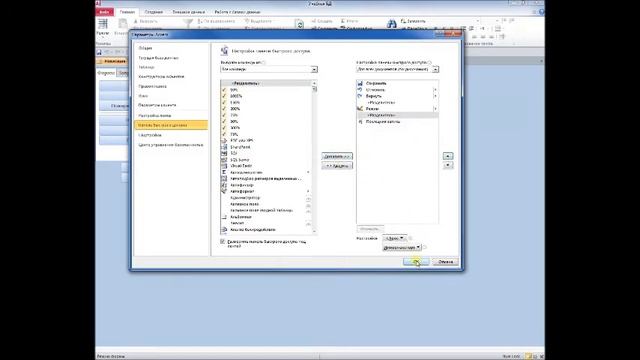Click the PDF или XPS command icon
The image size is (640, 360).
point(224,140)
